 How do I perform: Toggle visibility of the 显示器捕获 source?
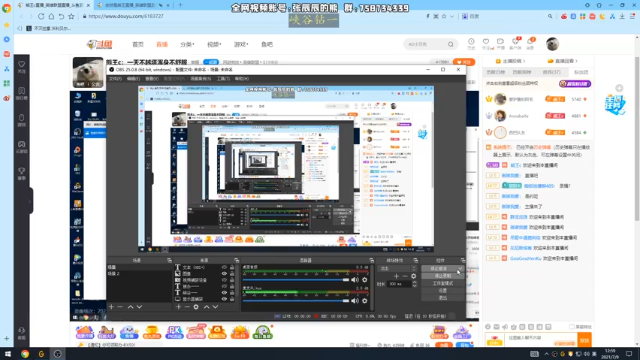coord(224,299)
